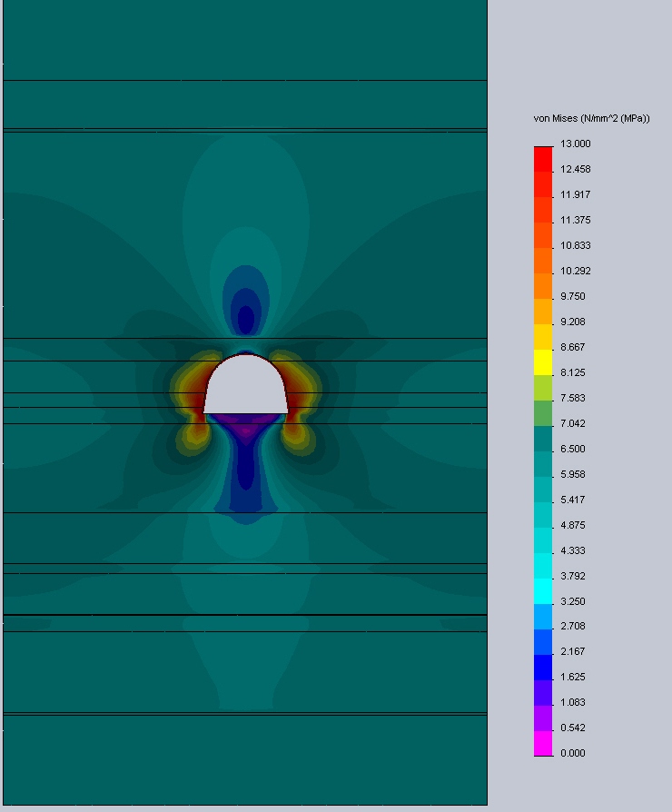672x812 pixels.
Task: Click the red top segment of legend bar
Action: (x=543, y=159)
